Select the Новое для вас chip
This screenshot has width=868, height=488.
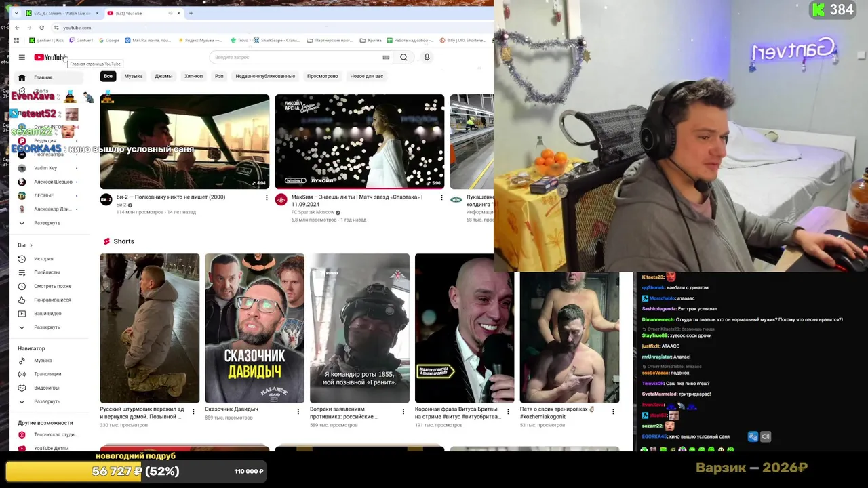point(367,76)
